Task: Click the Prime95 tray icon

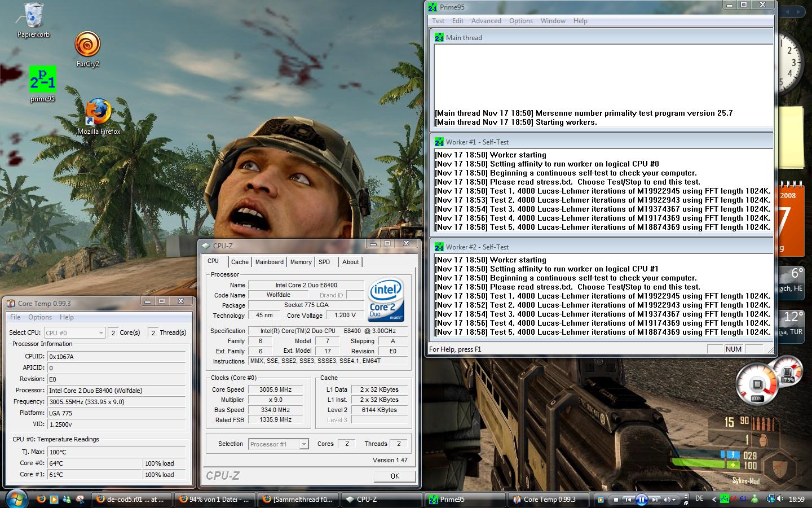Action: [x=724, y=499]
